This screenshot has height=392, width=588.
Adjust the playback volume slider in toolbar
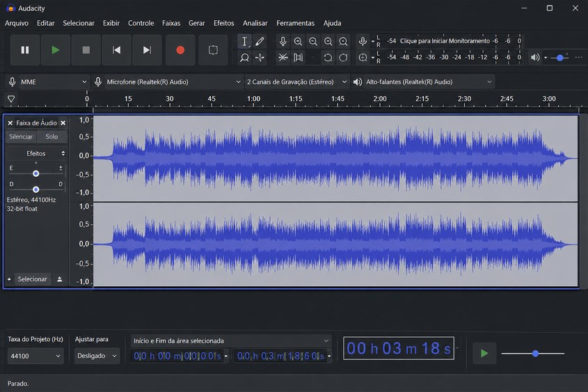coord(560,58)
